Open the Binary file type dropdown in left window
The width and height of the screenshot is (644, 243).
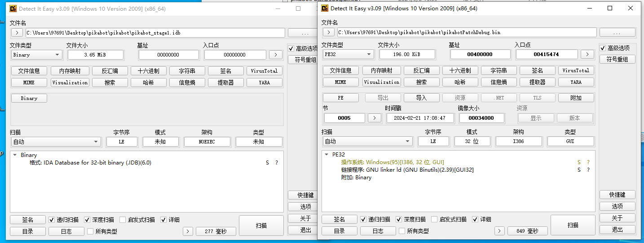pos(36,55)
